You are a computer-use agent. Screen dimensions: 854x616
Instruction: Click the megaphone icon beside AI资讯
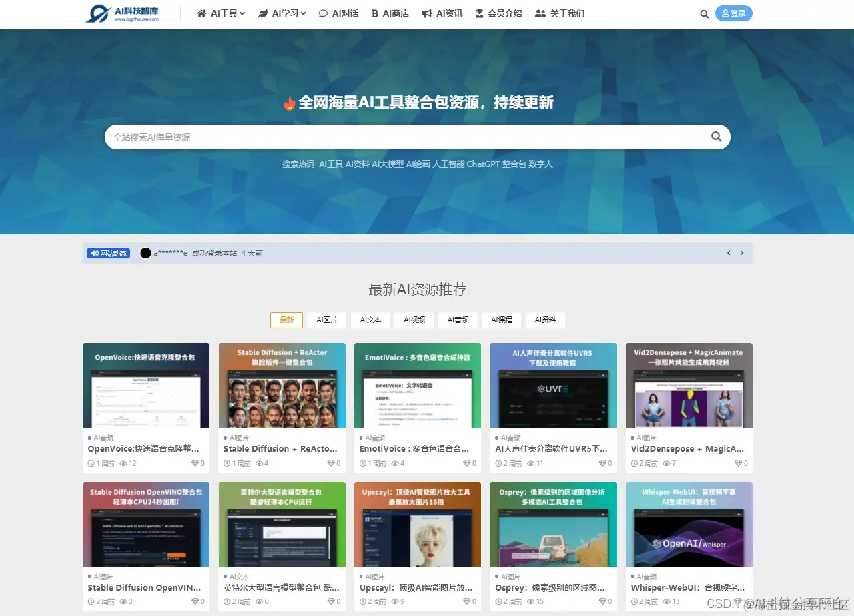coord(428,13)
